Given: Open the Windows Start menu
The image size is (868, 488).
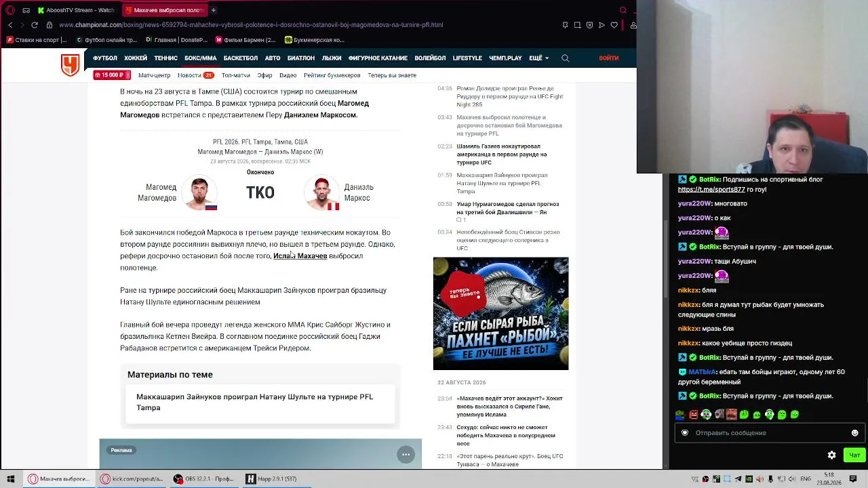Looking at the screenshot, I should point(11,479).
